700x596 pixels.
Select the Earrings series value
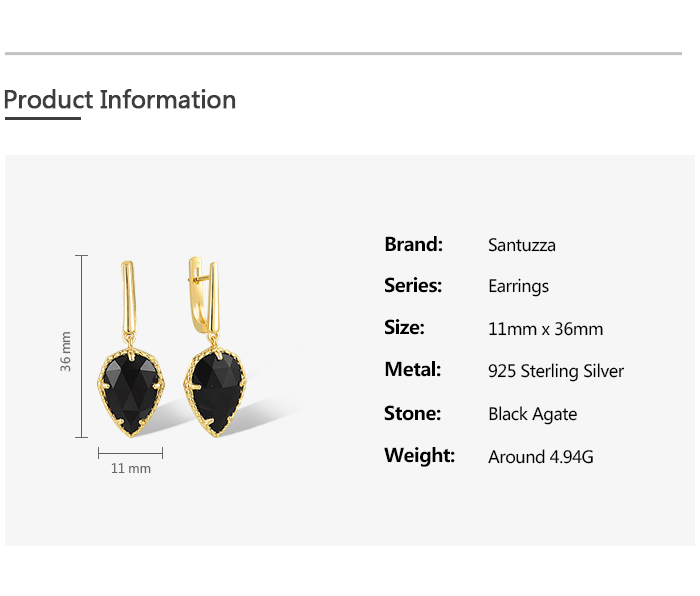click(518, 287)
